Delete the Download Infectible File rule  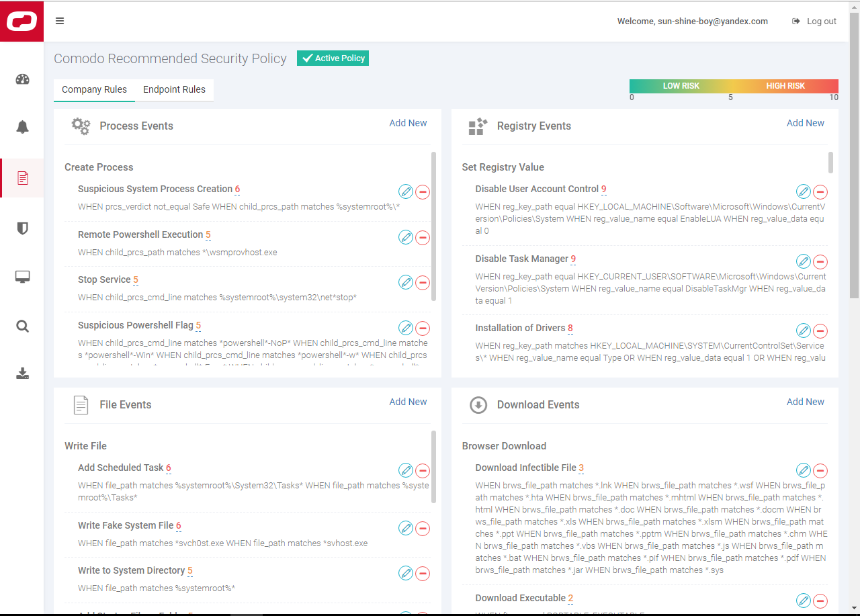(x=820, y=470)
